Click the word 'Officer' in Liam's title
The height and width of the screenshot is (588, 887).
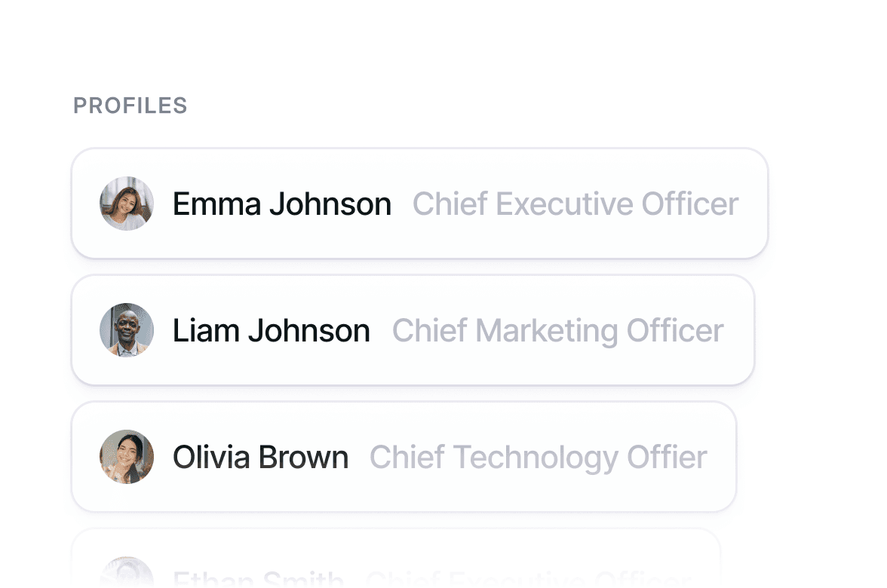pyautogui.click(x=675, y=331)
